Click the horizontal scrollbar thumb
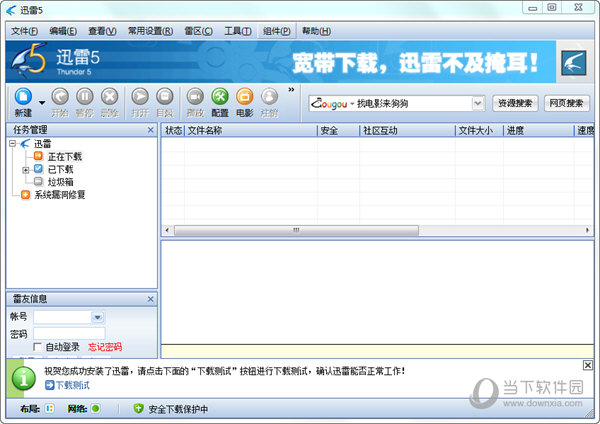Viewport: 600px width, 424px height. pyautogui.click(x=296, y=230)
